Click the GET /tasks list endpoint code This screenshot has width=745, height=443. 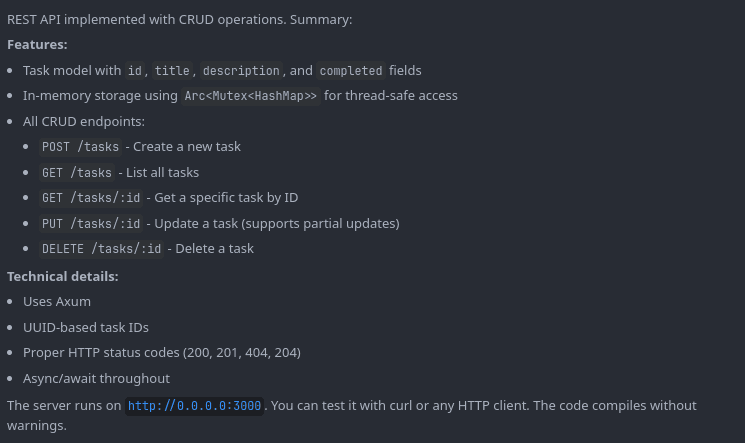(77, 173)
